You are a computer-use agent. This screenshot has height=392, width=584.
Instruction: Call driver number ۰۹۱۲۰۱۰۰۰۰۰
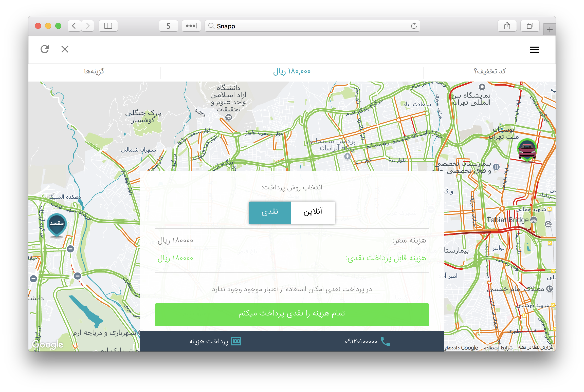coord(361,342)
